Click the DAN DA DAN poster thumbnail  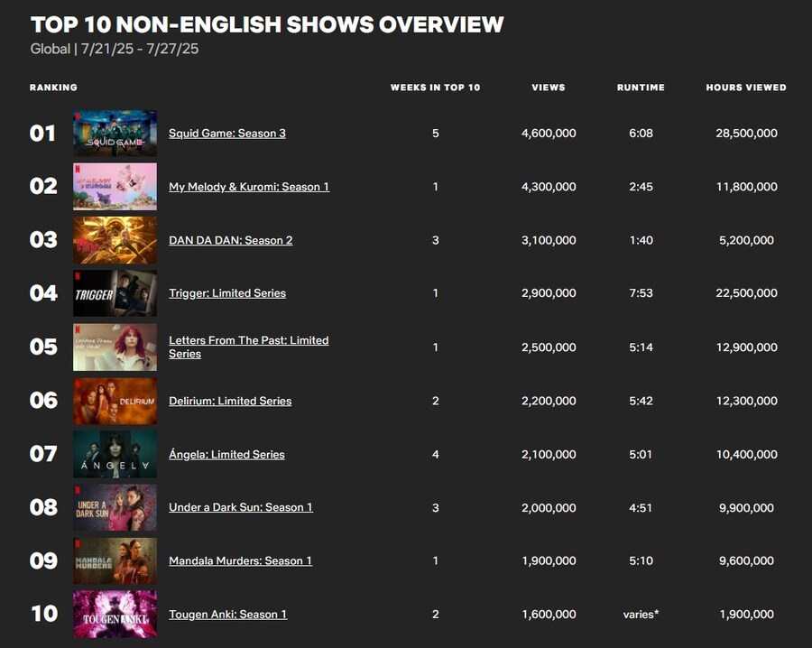pos(115,240)
